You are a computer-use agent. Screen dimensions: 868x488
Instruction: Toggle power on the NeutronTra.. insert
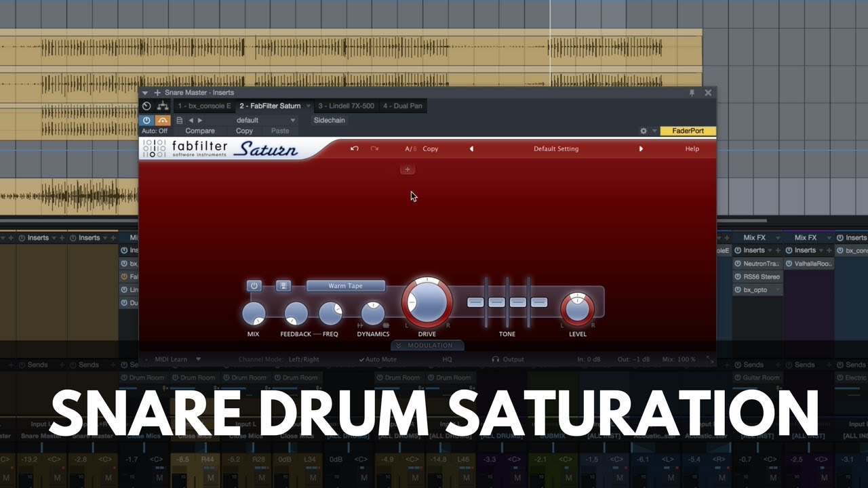tap(738, 264)
